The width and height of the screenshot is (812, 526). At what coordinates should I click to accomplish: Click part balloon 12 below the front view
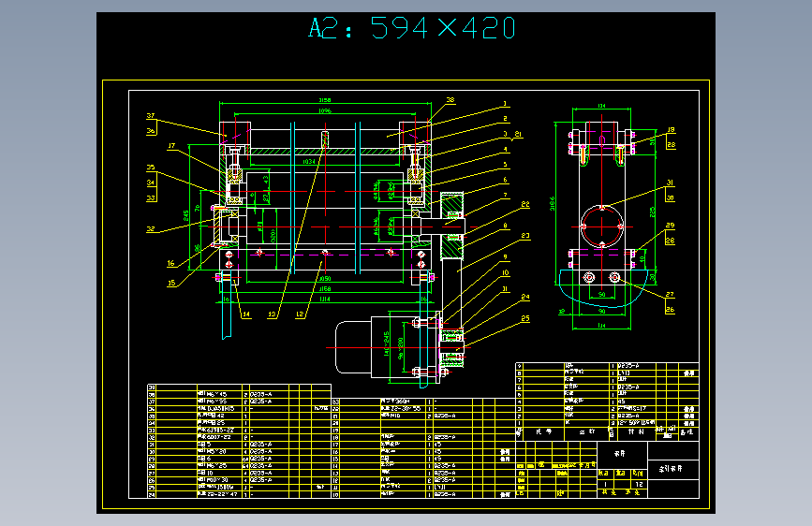click(300, 314)
